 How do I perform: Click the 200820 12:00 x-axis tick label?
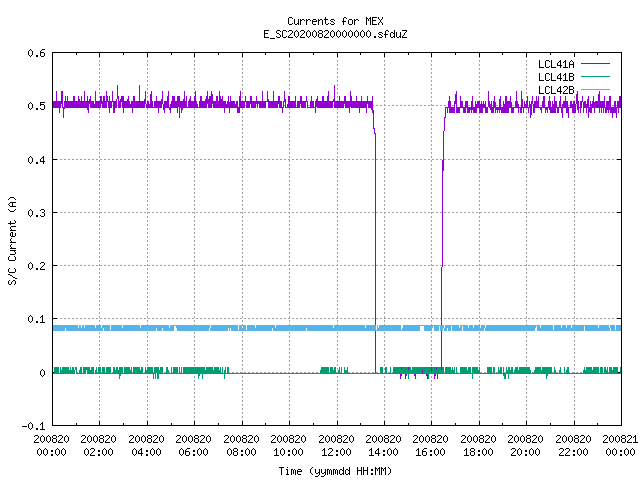pos(336,446)
